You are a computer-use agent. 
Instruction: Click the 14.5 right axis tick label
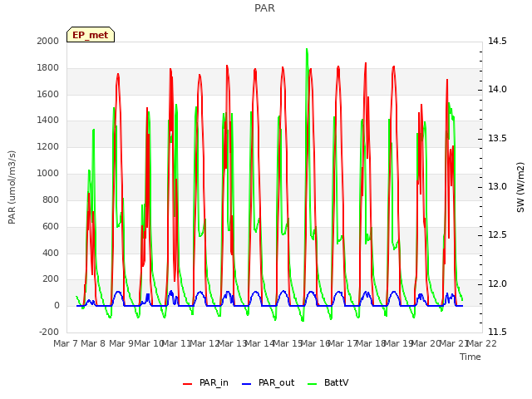[497, 41]
